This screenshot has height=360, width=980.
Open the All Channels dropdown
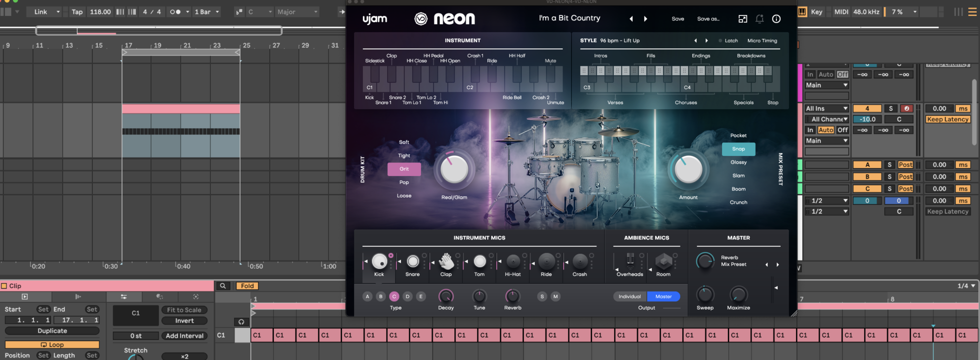pos(827,119)
